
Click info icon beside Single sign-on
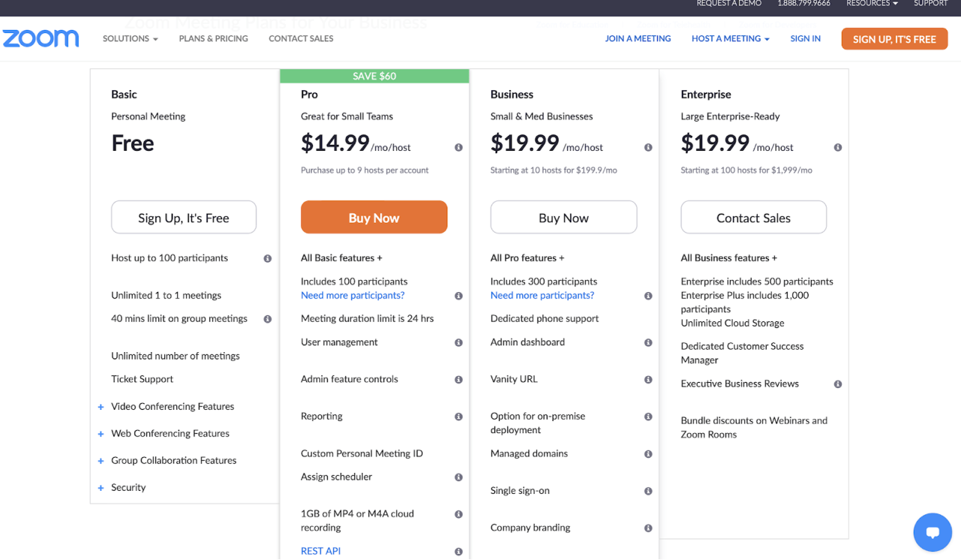(x=648, y=491)
